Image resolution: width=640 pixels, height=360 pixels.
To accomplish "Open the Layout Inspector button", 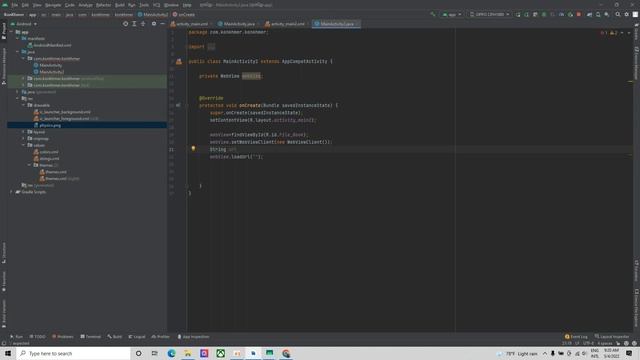I will pyautogui.click(x=612, y=337).
